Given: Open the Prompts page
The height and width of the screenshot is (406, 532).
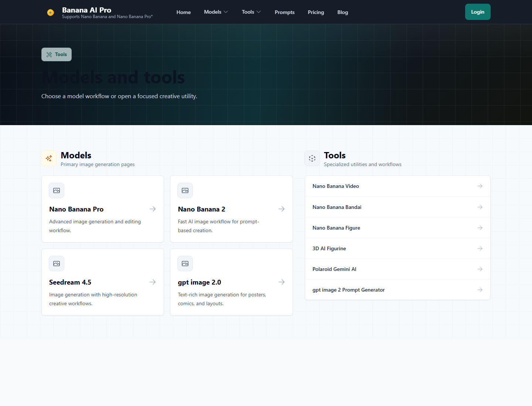Looking at the screenshot, I should (284, 12).
